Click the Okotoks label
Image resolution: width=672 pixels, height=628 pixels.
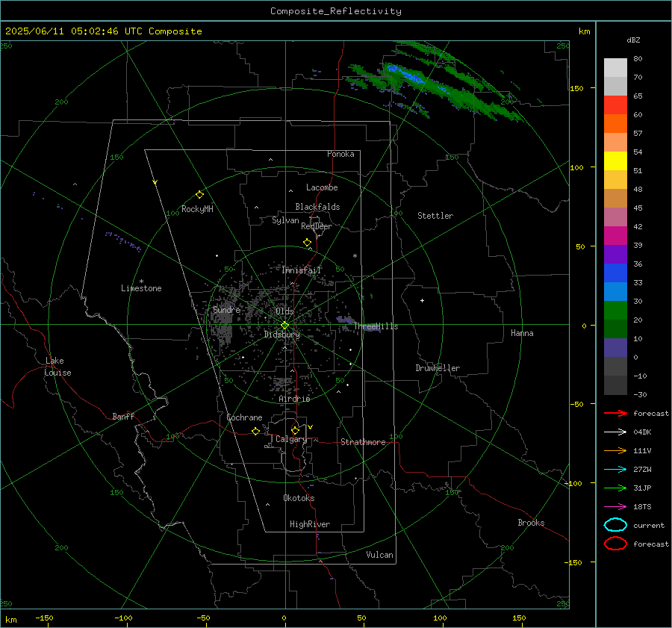coord(299,498)
